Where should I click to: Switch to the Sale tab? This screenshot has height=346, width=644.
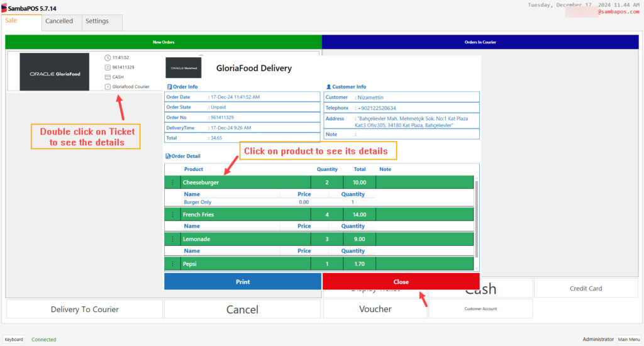point(21,22)
